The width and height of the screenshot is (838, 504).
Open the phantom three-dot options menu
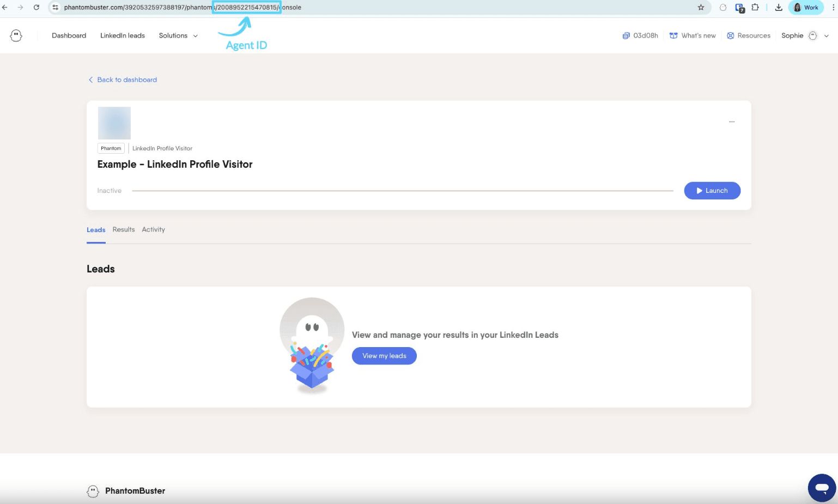click(732, 122)
